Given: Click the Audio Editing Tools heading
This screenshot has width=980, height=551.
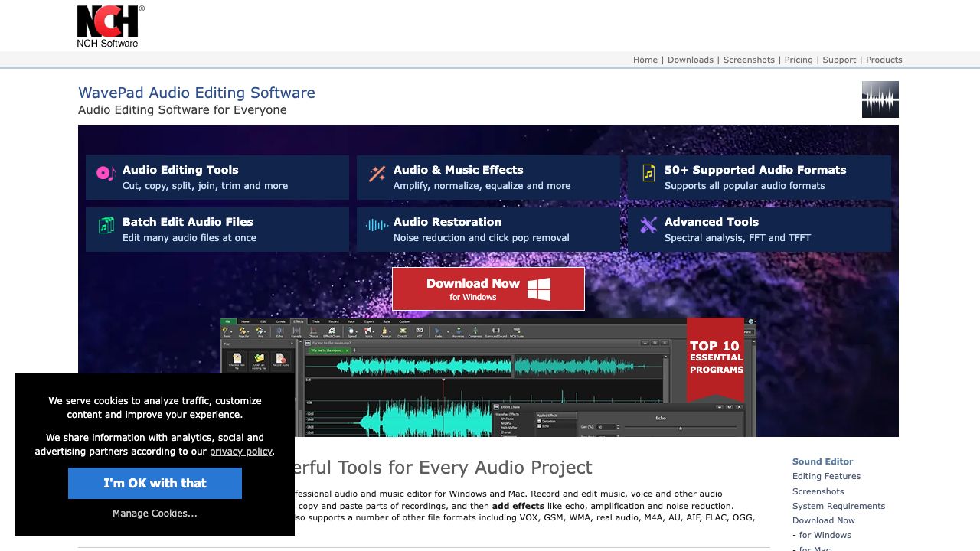Looking at the screenshot, I should coord(181,170).
